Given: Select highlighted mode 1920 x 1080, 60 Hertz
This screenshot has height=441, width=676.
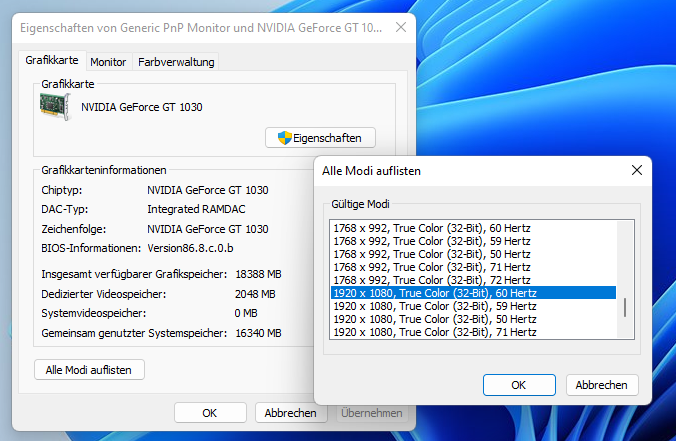Looking at the screenshot, I should coord(473,293).
